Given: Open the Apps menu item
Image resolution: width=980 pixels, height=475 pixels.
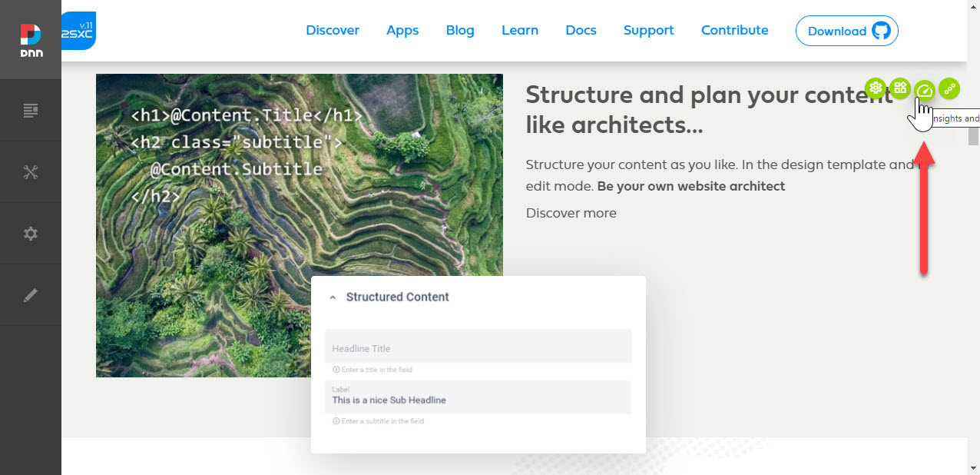Looking at the screenshot, I should (402, 30).
